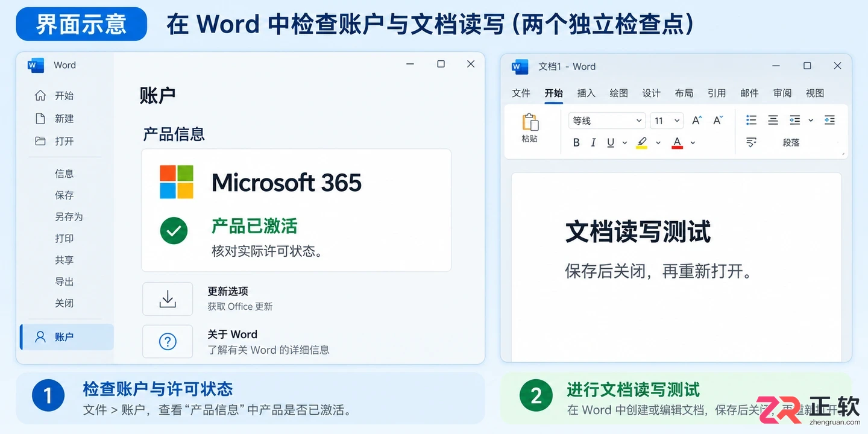868x434 pixels.
Task: Click the New (新建) document icon in the sidebar
Action: [x=40, y=118]
